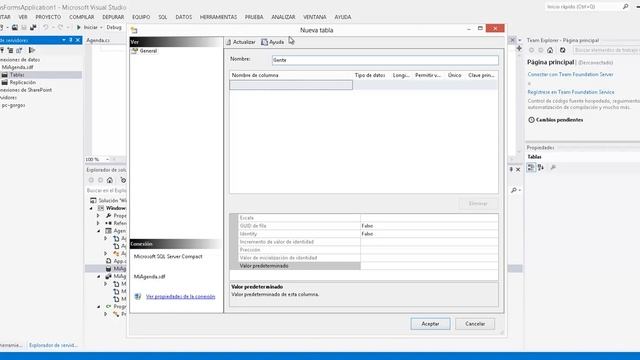Click the first Nombre de columna cell
The image size is (640, 360).
click(x=291, y=85)
